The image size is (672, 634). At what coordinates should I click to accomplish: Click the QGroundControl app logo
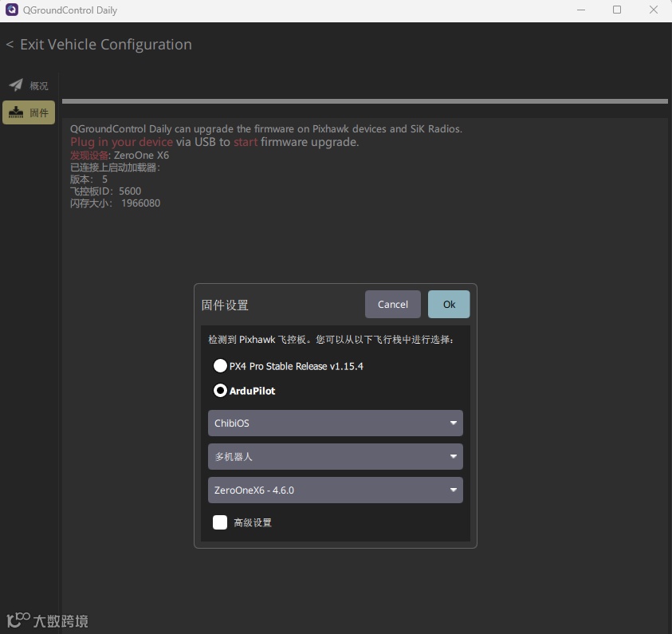(12, 10)
